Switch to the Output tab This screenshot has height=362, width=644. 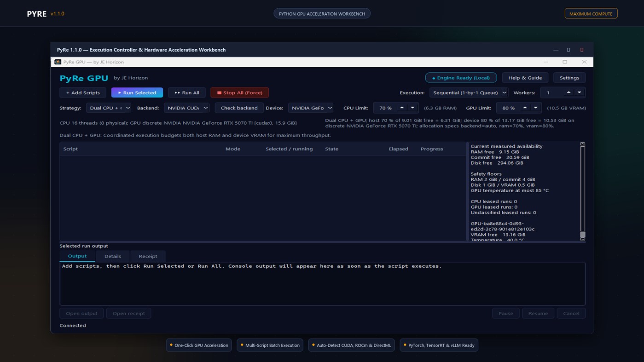[77, 256]
